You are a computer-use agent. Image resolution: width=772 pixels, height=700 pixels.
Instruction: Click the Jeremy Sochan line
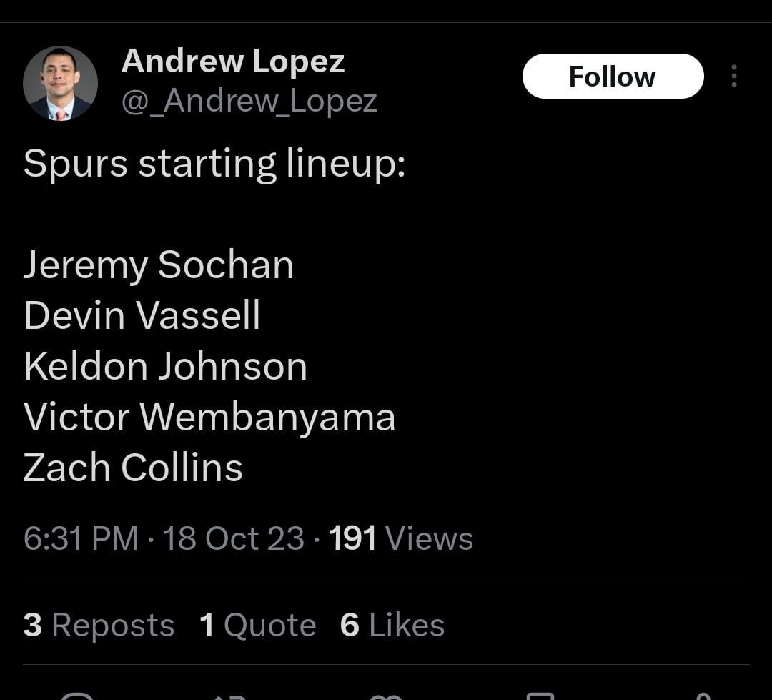(x=158, y=265)
